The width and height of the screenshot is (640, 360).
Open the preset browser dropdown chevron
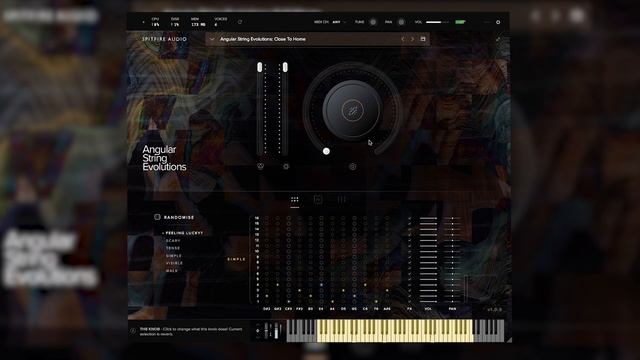(x=212, y=39)
